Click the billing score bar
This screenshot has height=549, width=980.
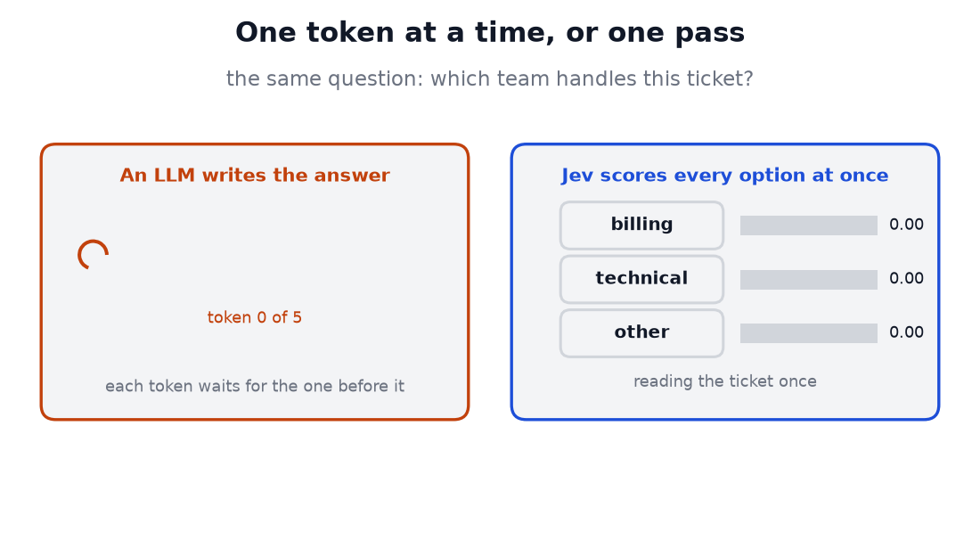click(809, 225)
